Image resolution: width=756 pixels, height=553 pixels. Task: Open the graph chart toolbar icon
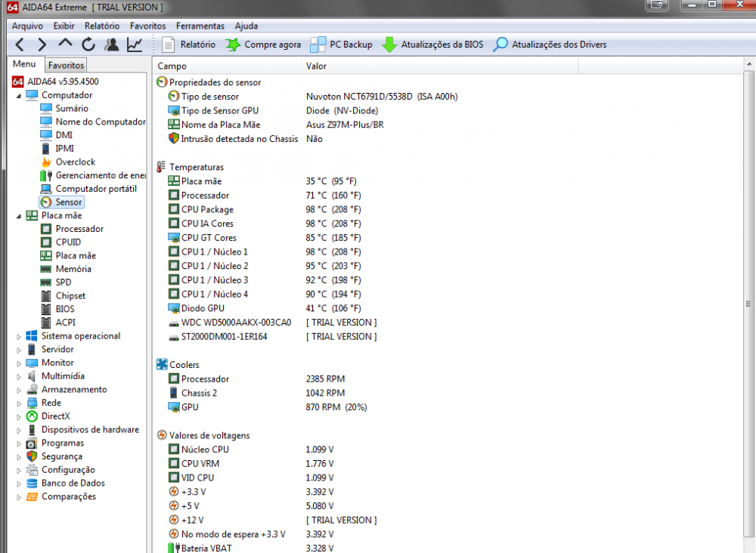tap(135, 45)
